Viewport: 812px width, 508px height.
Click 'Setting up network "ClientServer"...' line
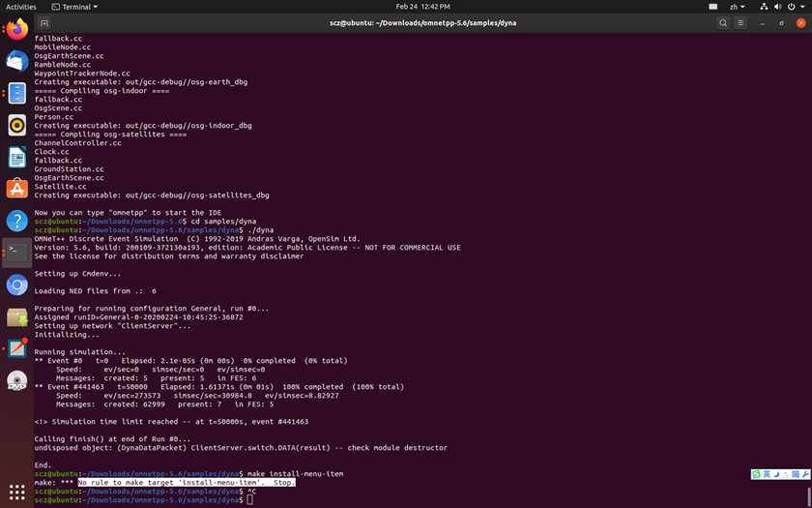(112, 325)
